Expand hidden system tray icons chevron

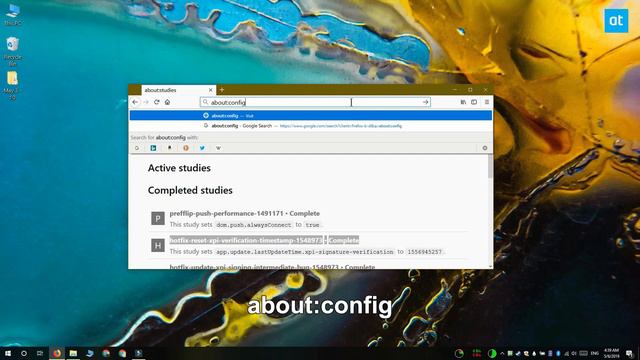pos(502,353)
